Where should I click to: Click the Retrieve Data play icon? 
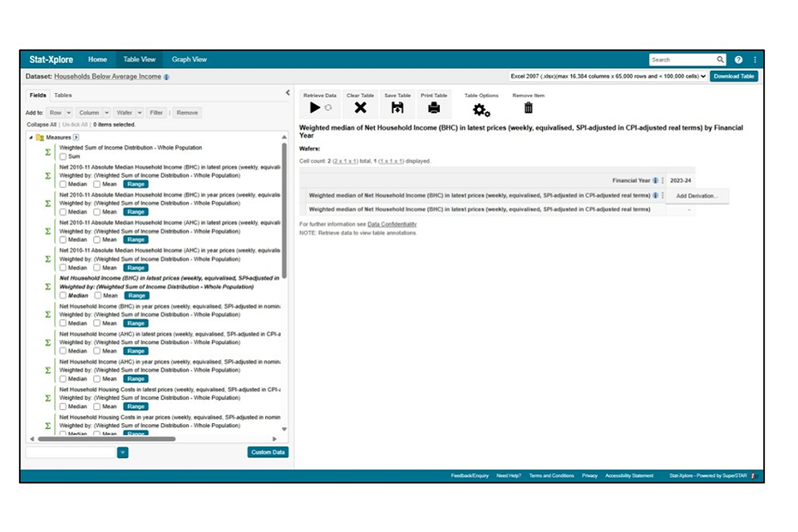pyautogui.click(x=314, y=108)
